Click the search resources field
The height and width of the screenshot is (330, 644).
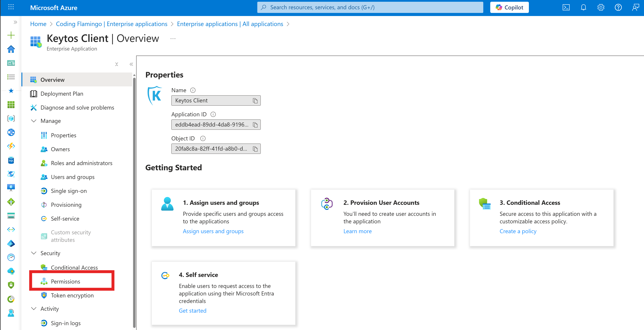tap(370, 7)
